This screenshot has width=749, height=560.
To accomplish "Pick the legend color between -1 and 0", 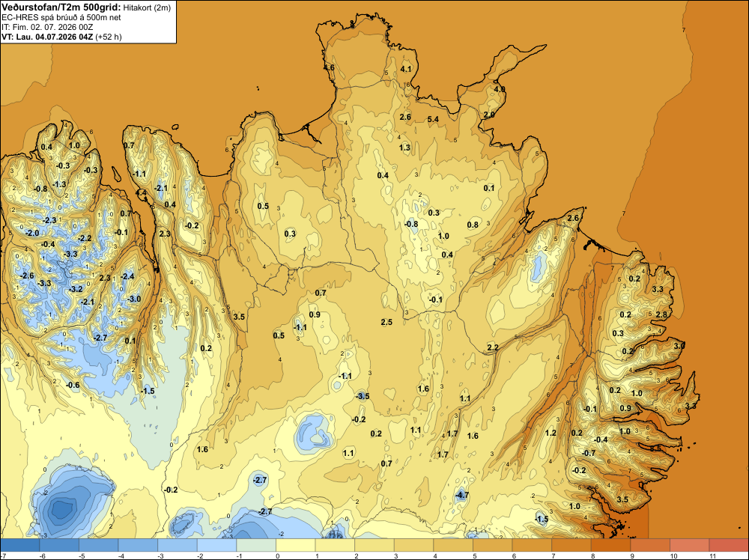I will coord(256,545).
